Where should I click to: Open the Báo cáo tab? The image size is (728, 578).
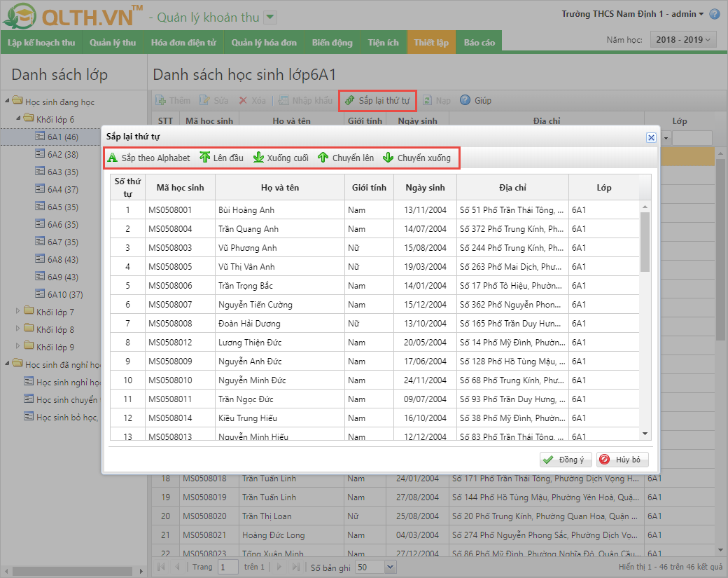[x=479, y=43]
